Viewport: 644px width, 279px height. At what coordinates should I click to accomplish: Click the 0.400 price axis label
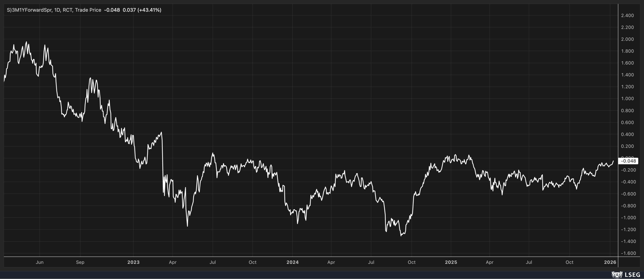pos(627,134)
